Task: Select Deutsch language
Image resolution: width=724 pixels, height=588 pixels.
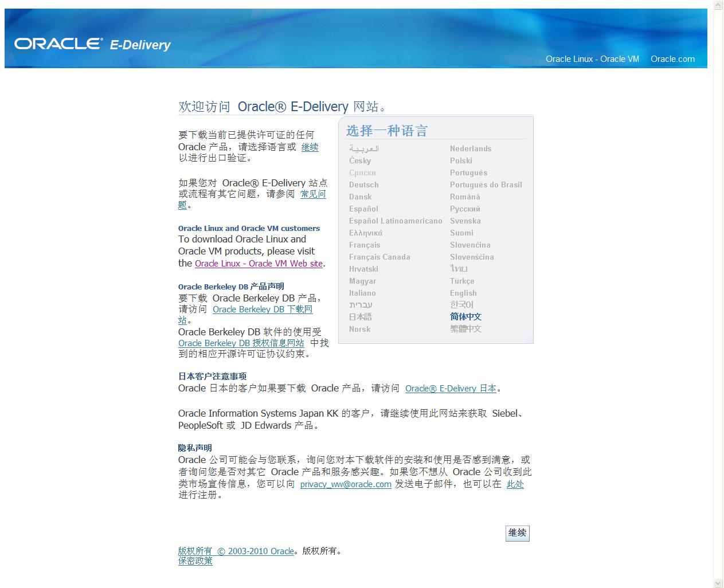Action: coord(364,185)
